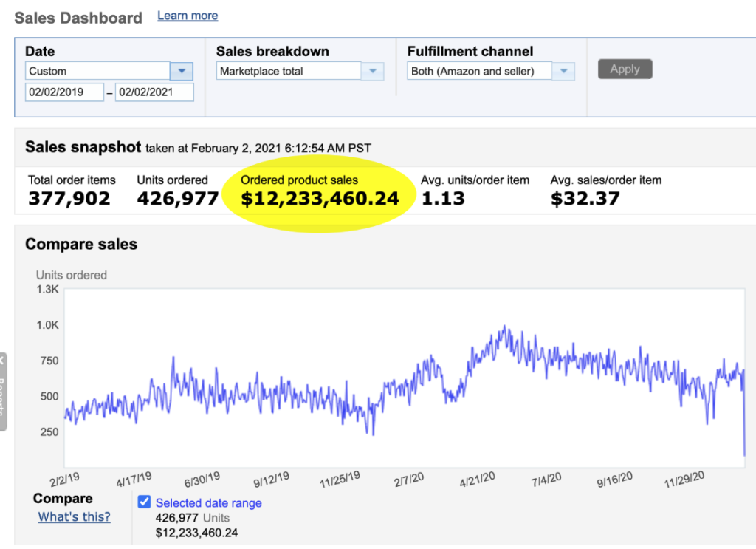Screen dimensions: 756x549
Task: Click the end date field 02/02/2021
Action: tap(154, 92)
